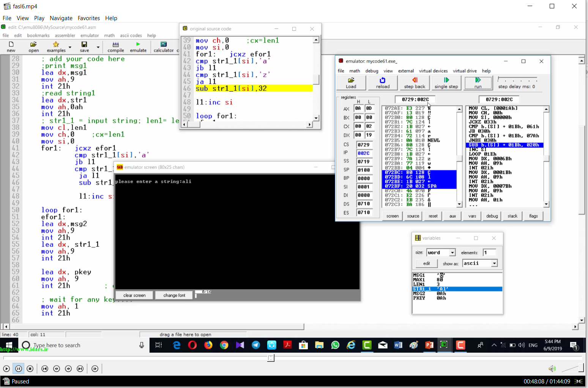Viewport: 588px width, 388px height.
Task: Open a file with the open toolbar icon
Action: click(33, 47)
